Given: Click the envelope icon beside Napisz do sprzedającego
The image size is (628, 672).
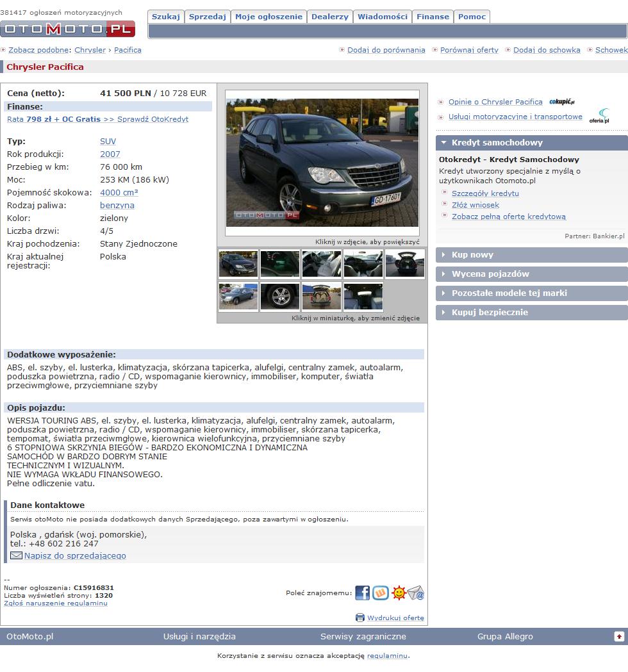Looking at the screenshot, I should [x=16, y=555].
